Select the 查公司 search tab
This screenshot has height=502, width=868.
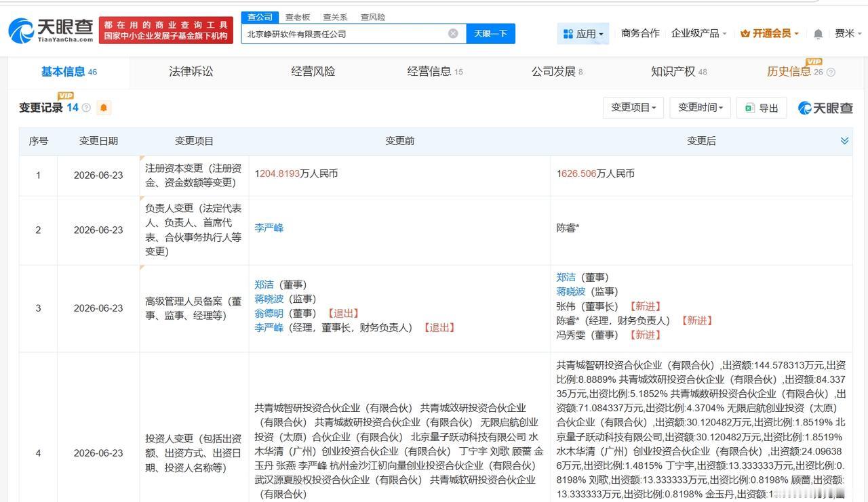point(260,17)
